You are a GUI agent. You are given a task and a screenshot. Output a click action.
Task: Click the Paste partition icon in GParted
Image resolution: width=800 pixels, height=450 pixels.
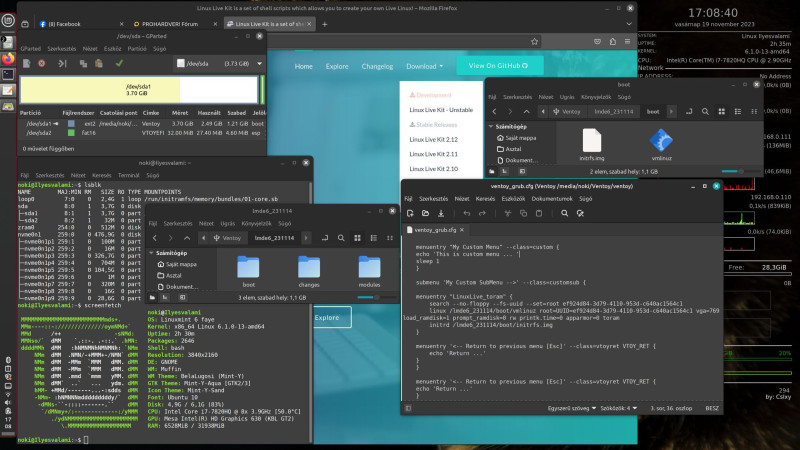(x=99, y=64)
